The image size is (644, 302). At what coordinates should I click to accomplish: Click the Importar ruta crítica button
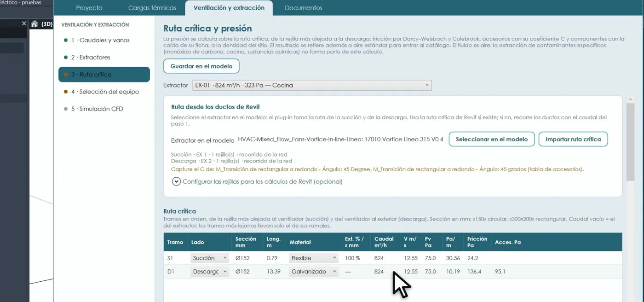point(573,139)
